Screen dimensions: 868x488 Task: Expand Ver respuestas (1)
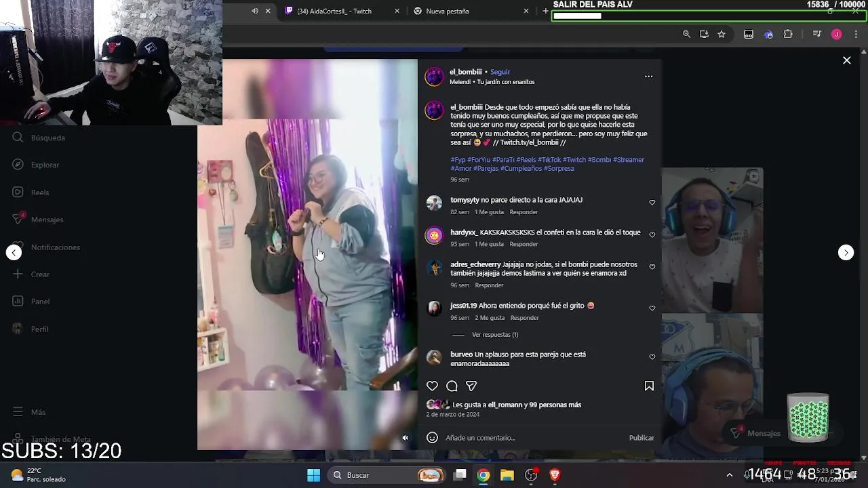tap(494, 335)
